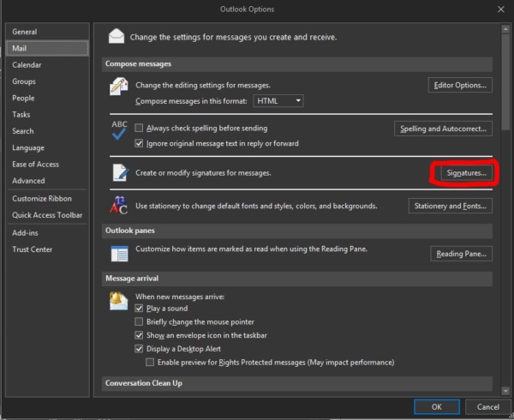Image resolution: width=514 pixels, height=420 pixels.
Task: Open the Customize Ribbon category
Action: (47, 199)
